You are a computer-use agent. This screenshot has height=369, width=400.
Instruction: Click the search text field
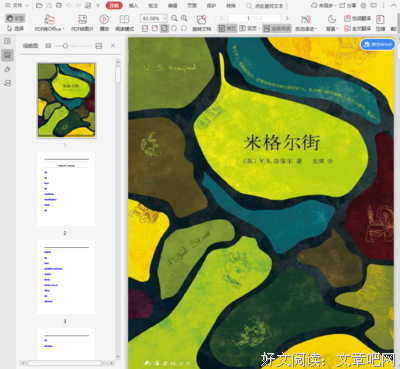266,6
